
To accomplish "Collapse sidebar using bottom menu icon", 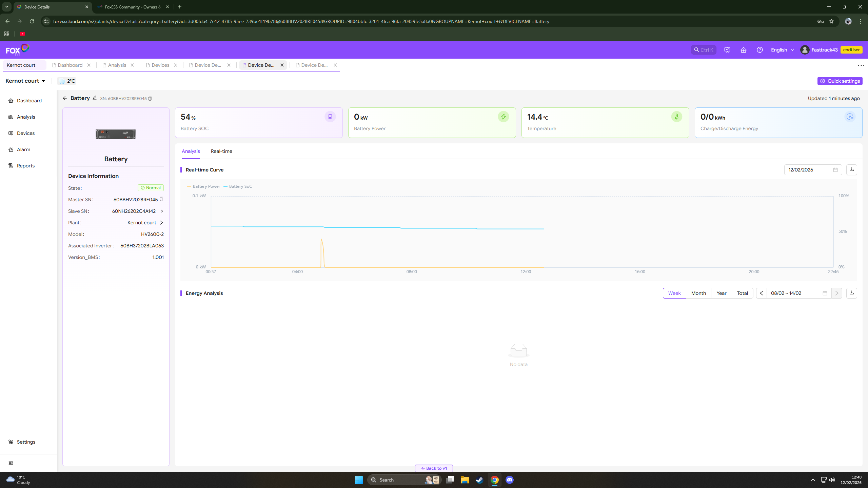I will 11,463.
